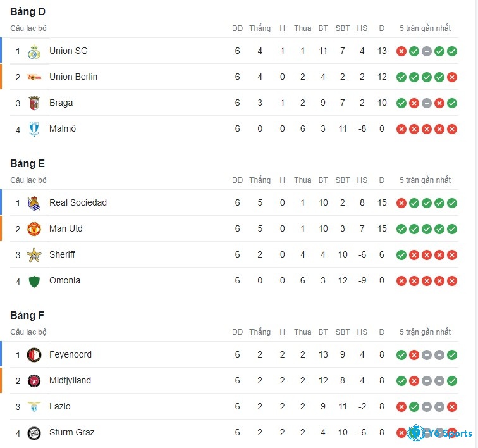The width and height of the screenshot is (478, 448).
Task: Click the Real Sociedad crest
Action: point(34,203)
